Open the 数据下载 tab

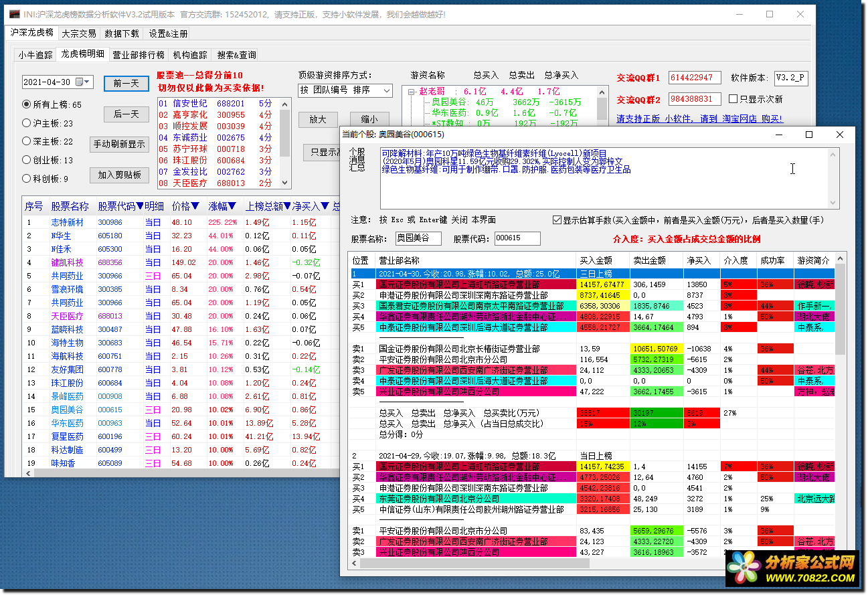tap(122, 33)
